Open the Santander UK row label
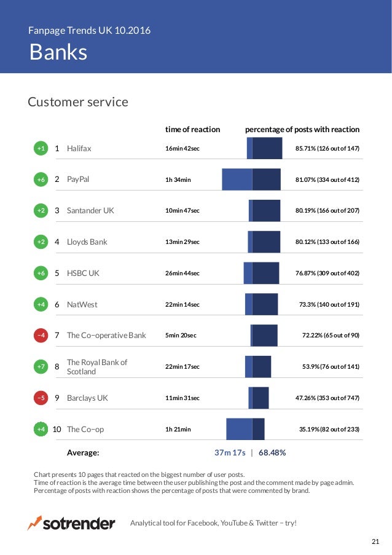Screen dimensions: 392x555 (x=90, y=211)
